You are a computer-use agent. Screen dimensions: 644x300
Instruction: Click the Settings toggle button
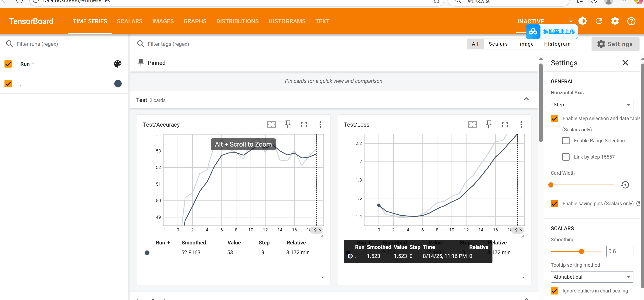(615, 44)
